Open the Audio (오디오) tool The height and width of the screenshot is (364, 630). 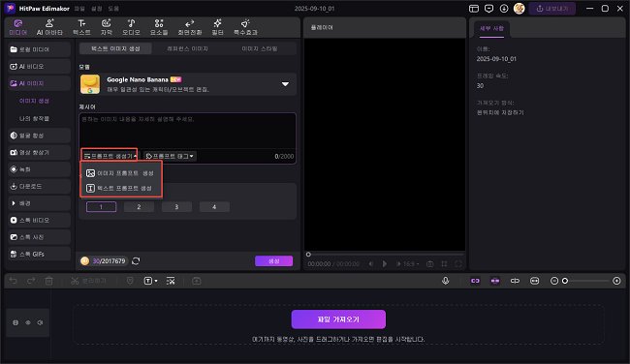click(x=131, y=27)
